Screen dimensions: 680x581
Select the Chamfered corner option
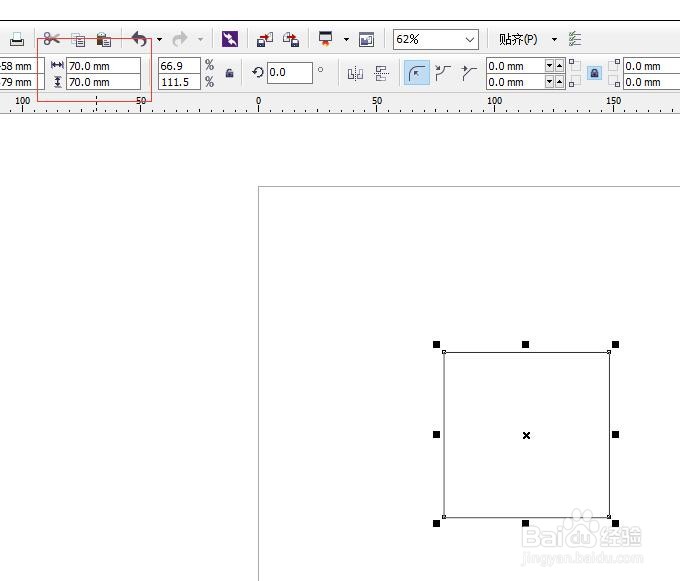coord(469,73)
